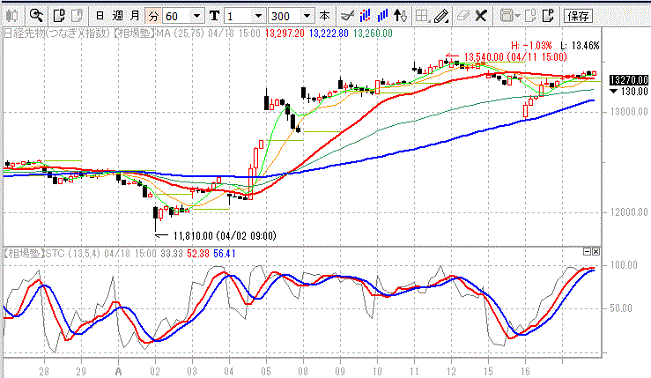Click the 12000.00 price axis label
The image size is (651, 378).
629,212
